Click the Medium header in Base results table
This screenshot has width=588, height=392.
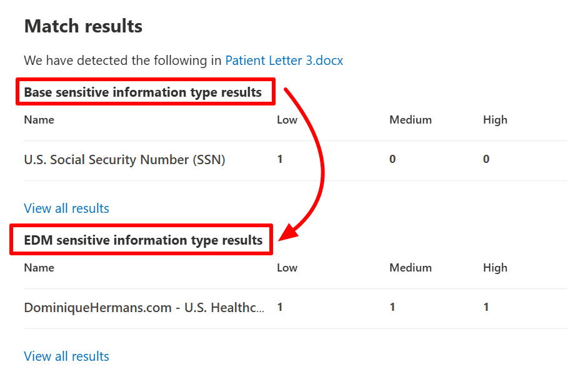410,120
